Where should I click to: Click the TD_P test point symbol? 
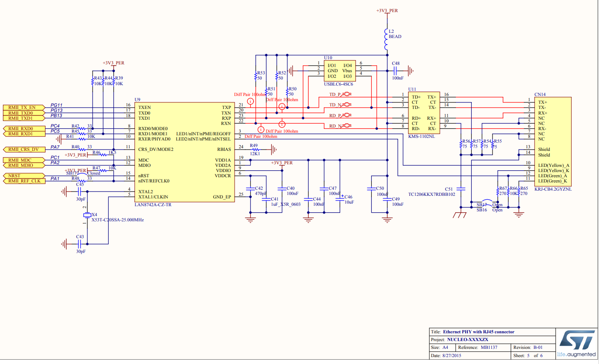coord(347,94)
